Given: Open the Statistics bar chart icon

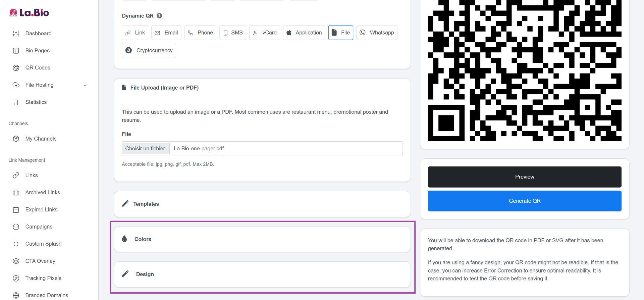Looking at the screenshot, I should (16, 102).
